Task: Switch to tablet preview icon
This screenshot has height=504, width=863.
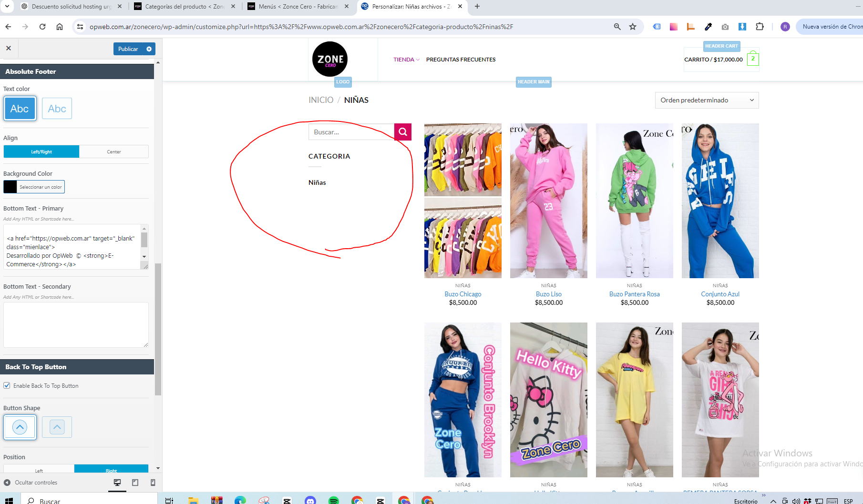Action: pyautogui.click(x=135, y=483)
